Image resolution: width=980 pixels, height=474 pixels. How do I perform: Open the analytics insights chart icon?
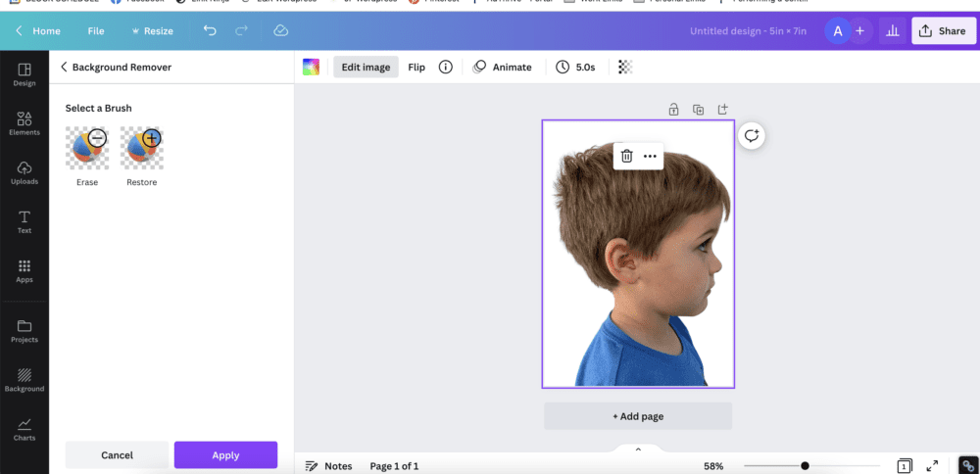893,30
